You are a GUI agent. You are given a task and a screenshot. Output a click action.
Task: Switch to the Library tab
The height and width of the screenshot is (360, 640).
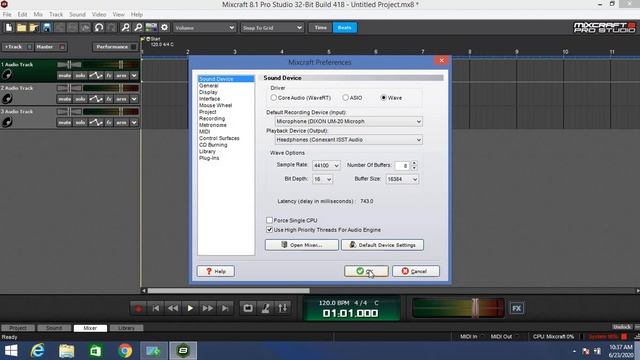point(126,328)
